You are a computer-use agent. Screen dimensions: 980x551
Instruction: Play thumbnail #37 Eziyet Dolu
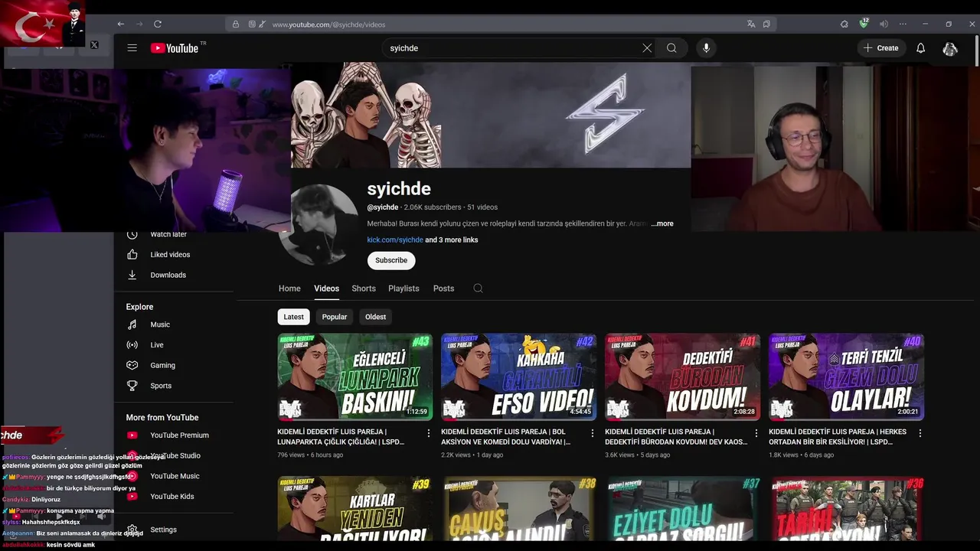coord(682,509)
